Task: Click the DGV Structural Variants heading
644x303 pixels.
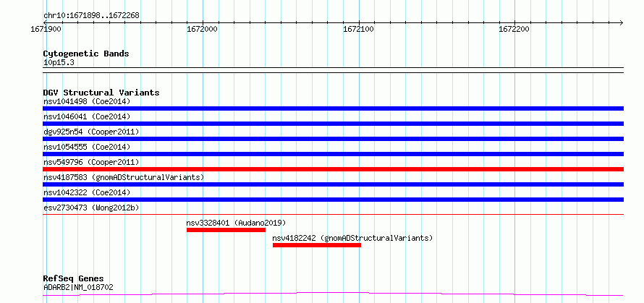Action: pos(101,93)
